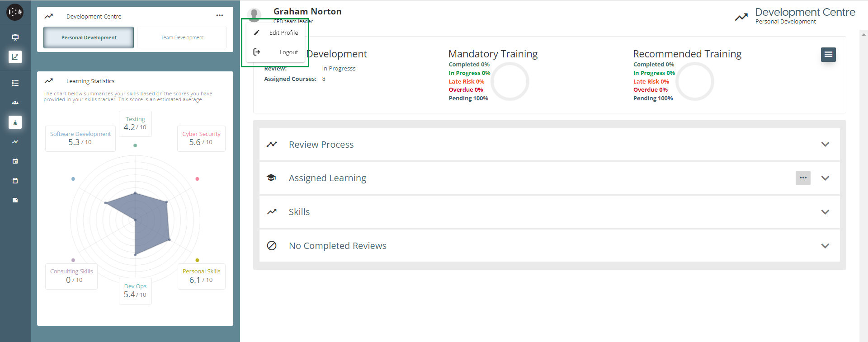Viewport: 868px width, 342px height.
Task: Expand the Assigned Learning section chevron
Action: [x=825, y=178]
